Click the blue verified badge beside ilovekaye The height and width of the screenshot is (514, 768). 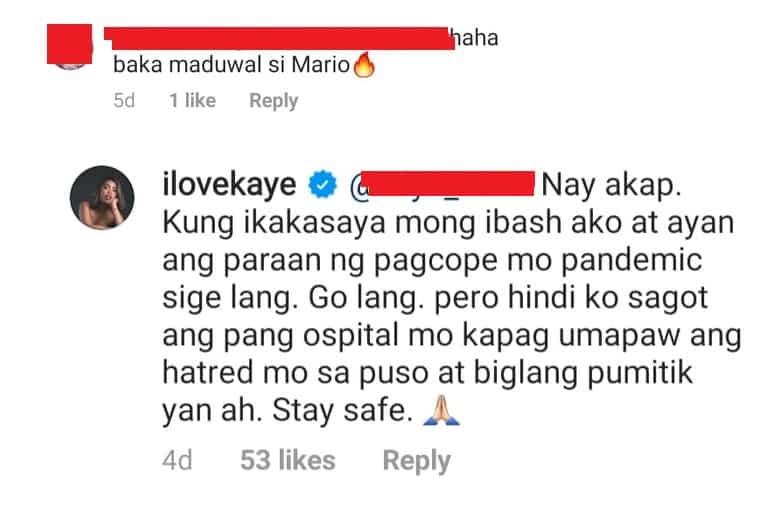point(322,185)
